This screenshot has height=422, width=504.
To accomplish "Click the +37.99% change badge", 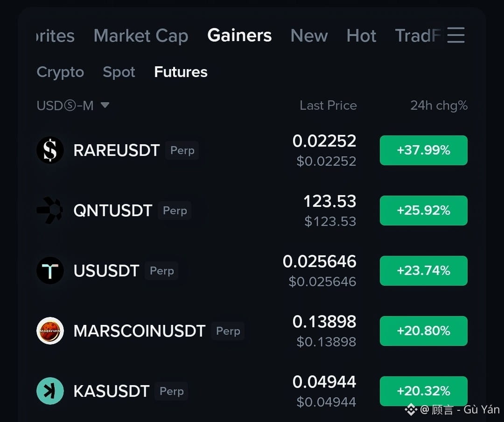I will click(x=424, y=150).
